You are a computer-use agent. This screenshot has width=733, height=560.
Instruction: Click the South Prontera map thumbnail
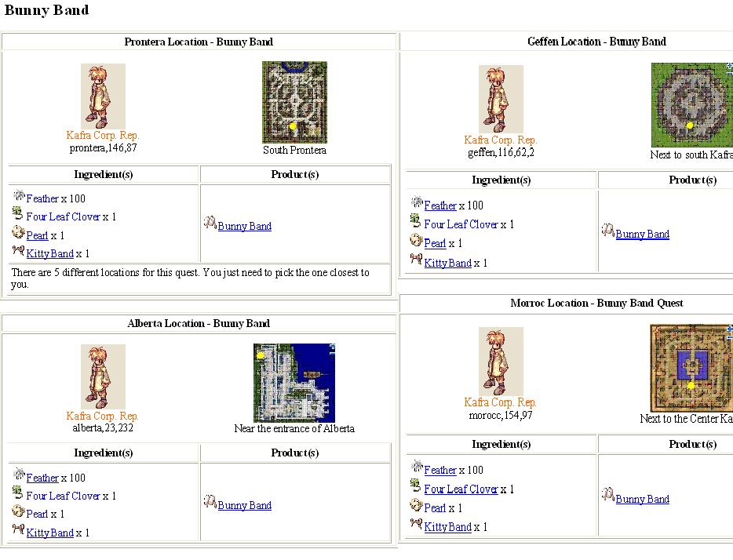coord(294,102)
